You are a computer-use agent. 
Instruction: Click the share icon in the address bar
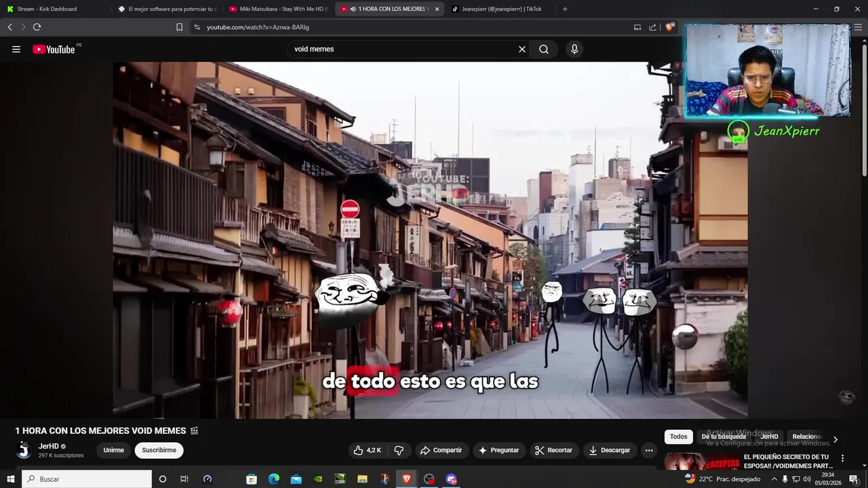click(x=652, y=27)
